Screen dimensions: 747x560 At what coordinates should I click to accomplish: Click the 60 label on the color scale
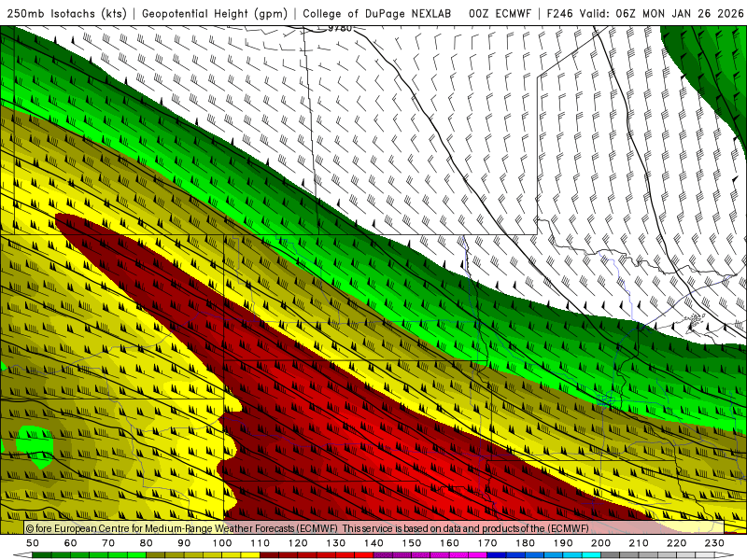[71, 543]
